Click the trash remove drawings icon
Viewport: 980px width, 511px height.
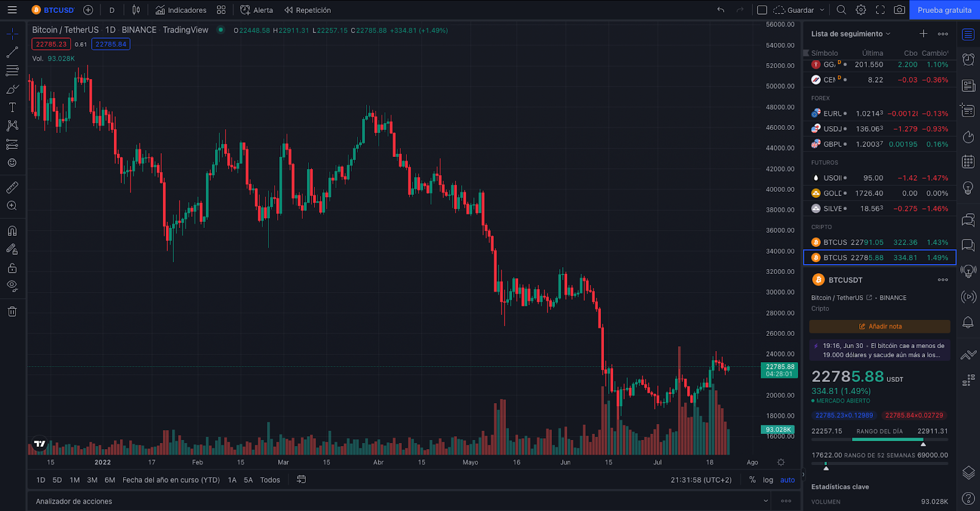12,311
